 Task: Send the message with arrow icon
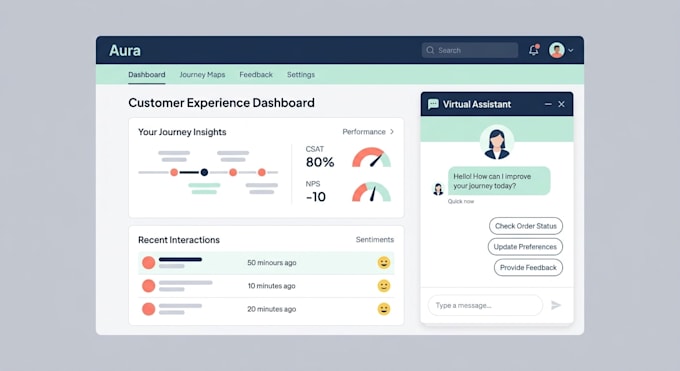point(556,305)
